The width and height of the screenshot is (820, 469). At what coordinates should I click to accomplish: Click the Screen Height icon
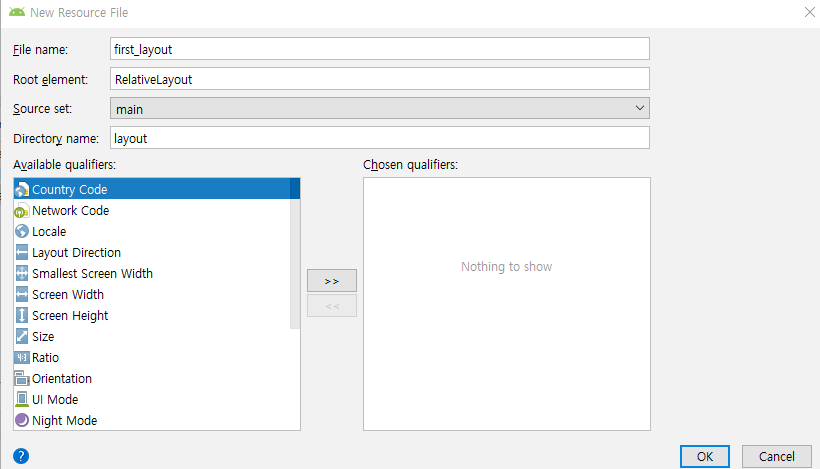pos(22,315)
